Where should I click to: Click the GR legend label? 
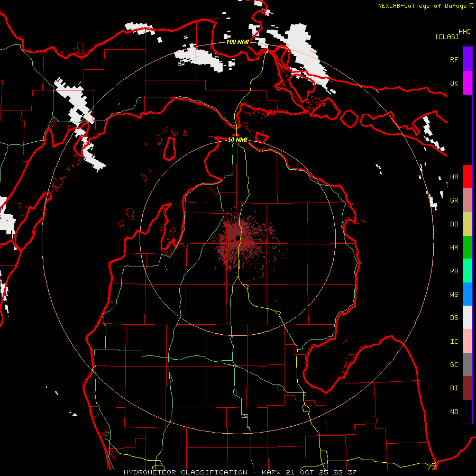tap(454, 200)
